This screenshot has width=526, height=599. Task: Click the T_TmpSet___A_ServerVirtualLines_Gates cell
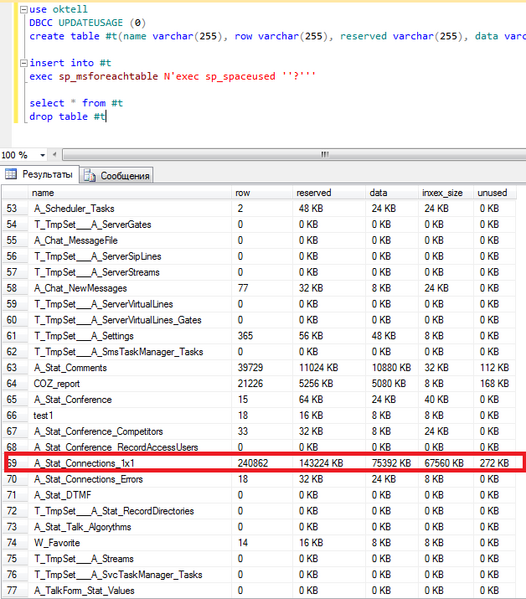(x=130, y=320)
